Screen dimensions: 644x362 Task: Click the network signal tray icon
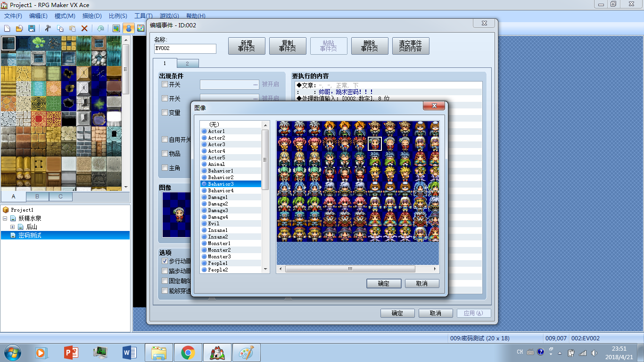[583, 353]
